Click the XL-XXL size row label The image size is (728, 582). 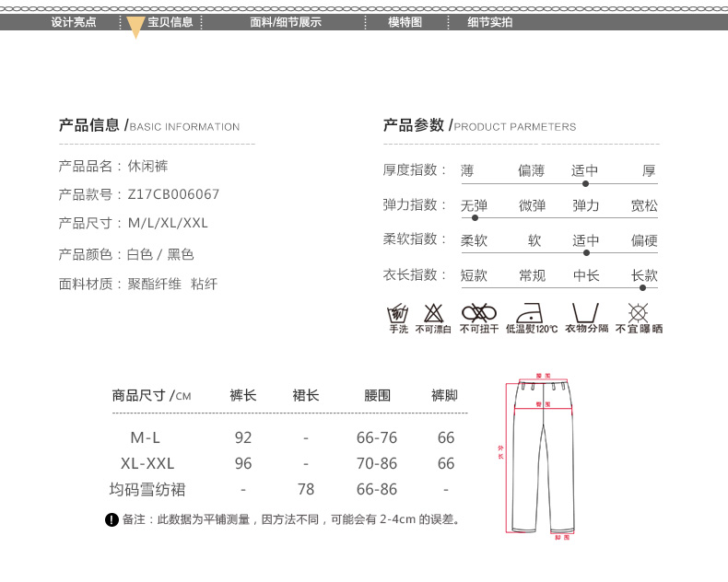(x=147, y=463)
